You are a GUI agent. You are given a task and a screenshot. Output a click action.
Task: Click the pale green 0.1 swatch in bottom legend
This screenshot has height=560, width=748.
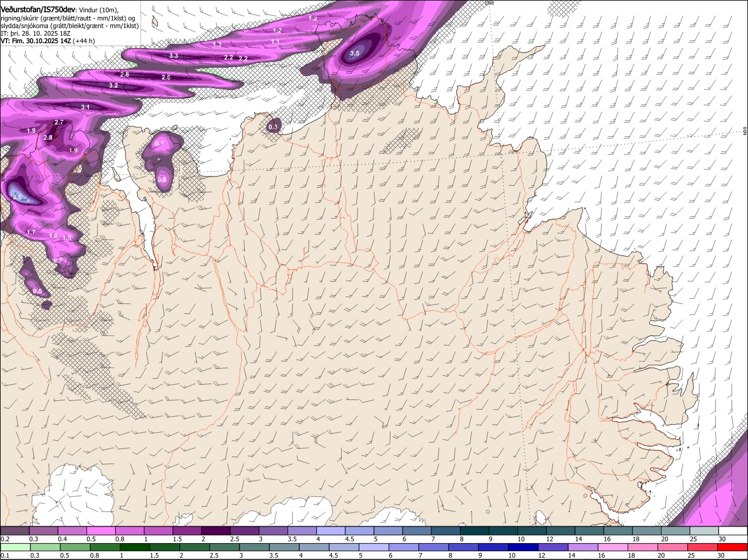pyautogui.click(x=15, y=547)
